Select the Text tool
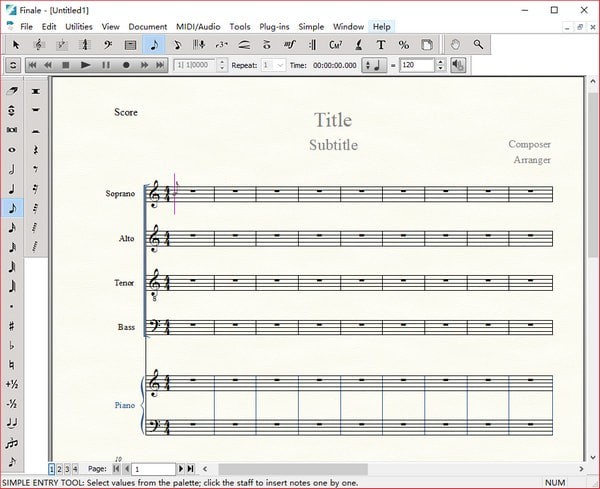Viewport: 600px width, 489px height. 381,45
